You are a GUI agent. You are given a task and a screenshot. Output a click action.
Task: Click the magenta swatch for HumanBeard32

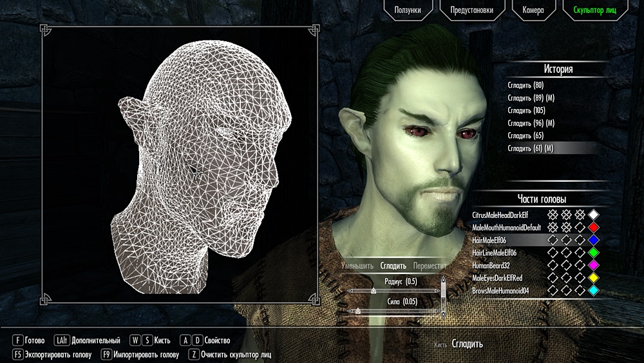pos(594,265)
